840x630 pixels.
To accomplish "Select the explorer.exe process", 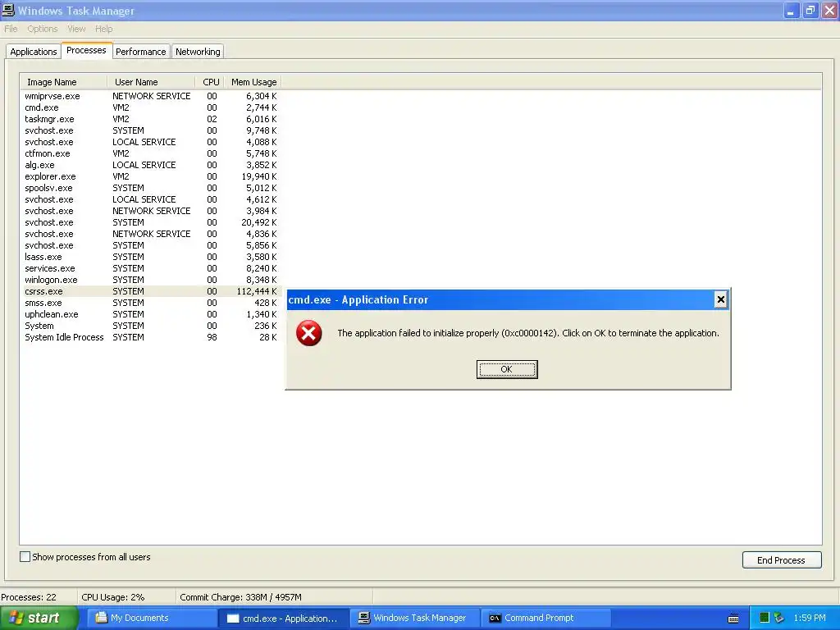I will click(151, 176).
